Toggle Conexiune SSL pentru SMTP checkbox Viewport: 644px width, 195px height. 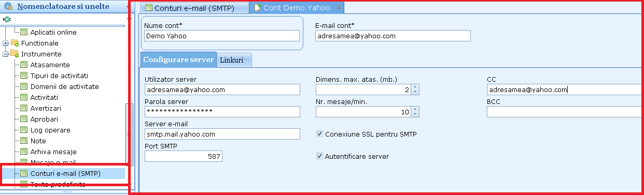click(x=319, y=134)
